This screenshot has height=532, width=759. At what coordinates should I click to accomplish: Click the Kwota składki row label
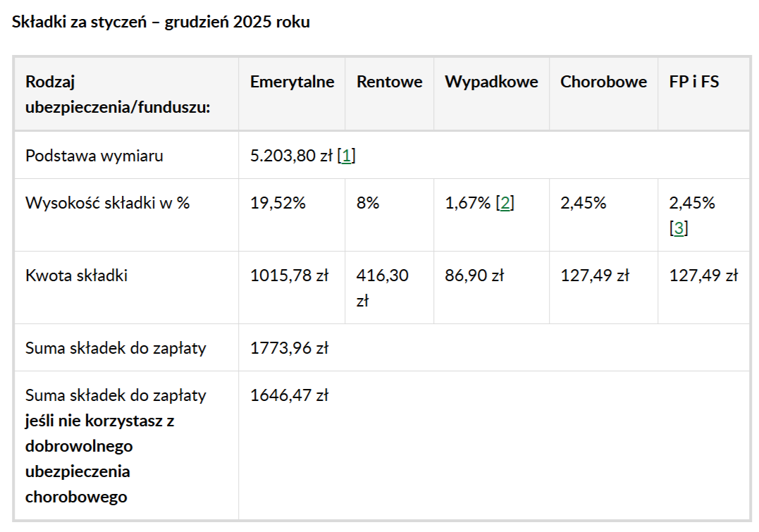[x=76, y=276]
